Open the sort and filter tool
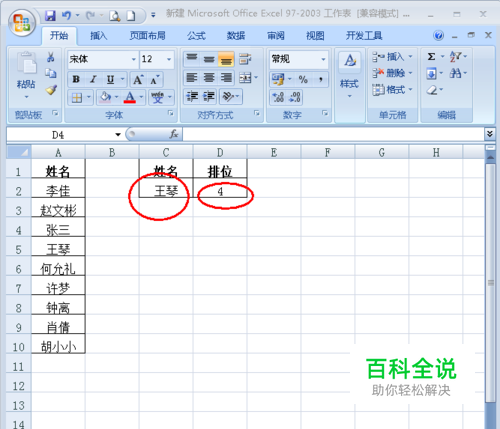Viewport: 500px width, 429px height. 455,57
